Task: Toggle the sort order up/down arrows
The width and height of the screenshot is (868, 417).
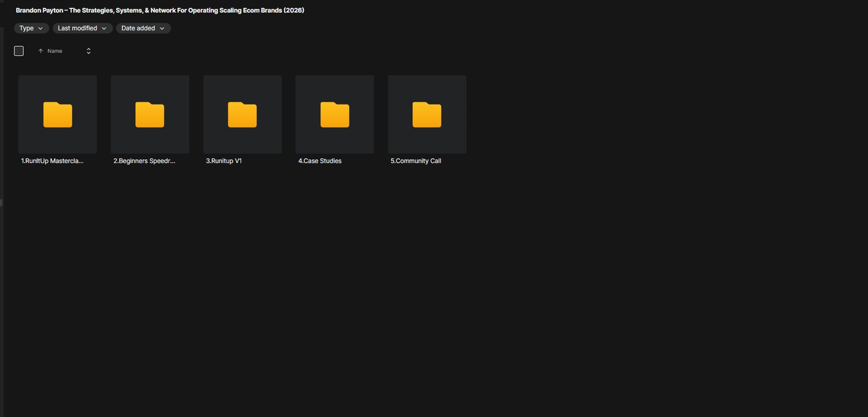Action: pos(88,51)
